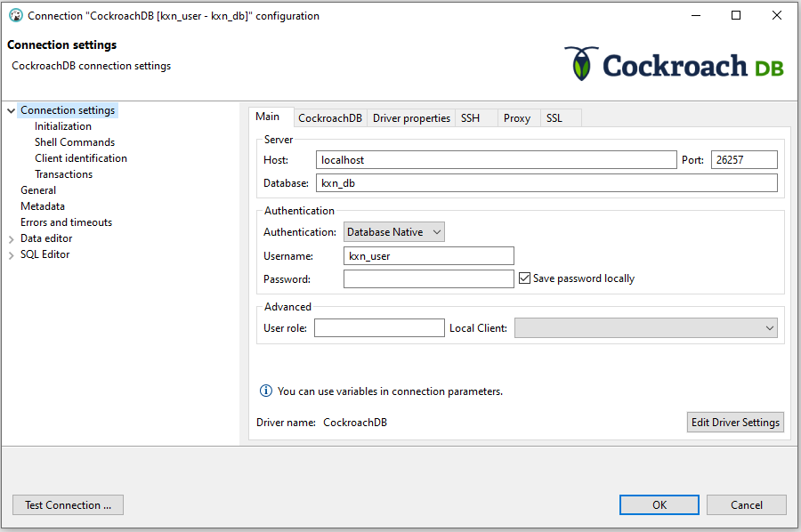
Task: Select Transactions in the tree
Action: tap(63, 174)
